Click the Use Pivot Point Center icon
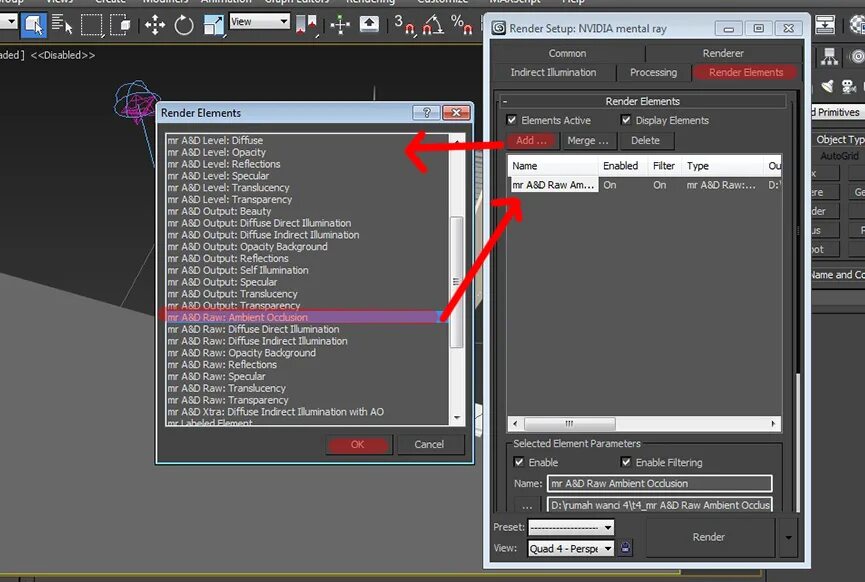 click(x=306, y=25)
